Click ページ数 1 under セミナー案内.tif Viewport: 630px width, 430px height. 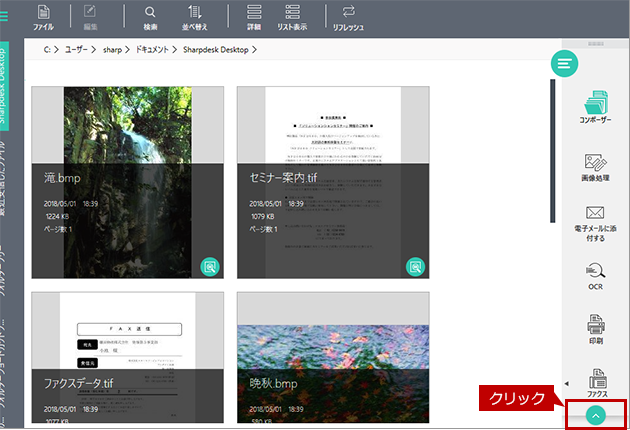pyautogui.click(x=264, y=229)
